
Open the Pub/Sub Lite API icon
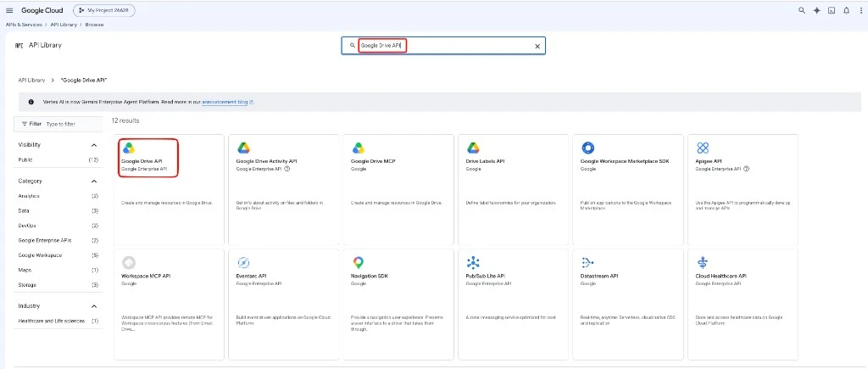tap(473, 263)
